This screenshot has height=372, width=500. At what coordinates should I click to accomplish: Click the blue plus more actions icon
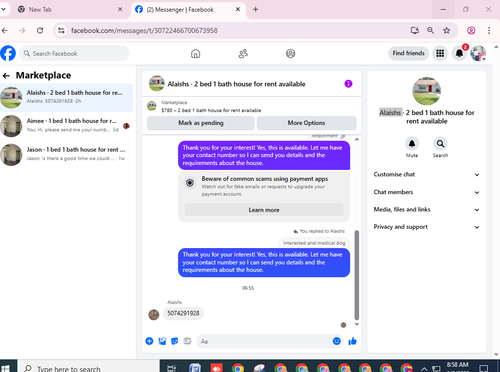(149, 341)
